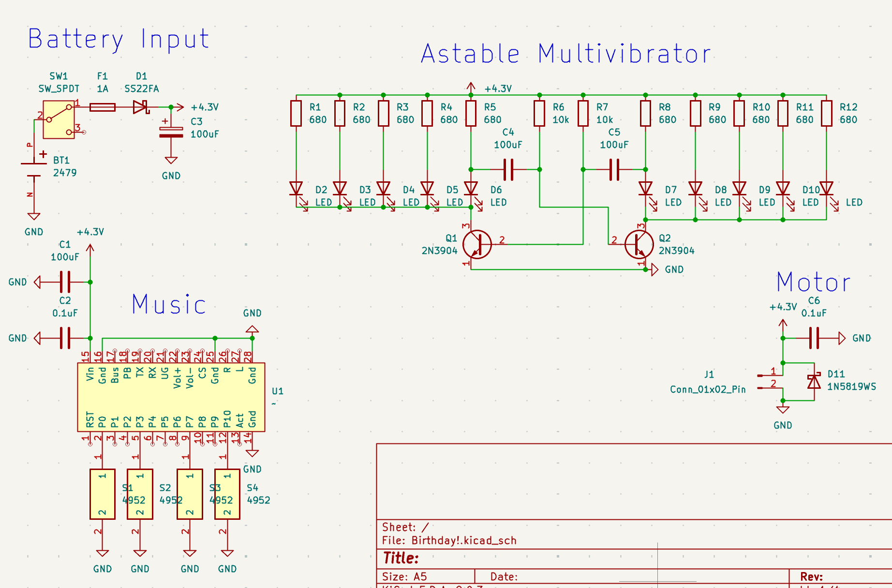This screenshot has width=892, height=588.
Task: Select the "Conn_01x02_Pin" value label
Action: (708, 389)
